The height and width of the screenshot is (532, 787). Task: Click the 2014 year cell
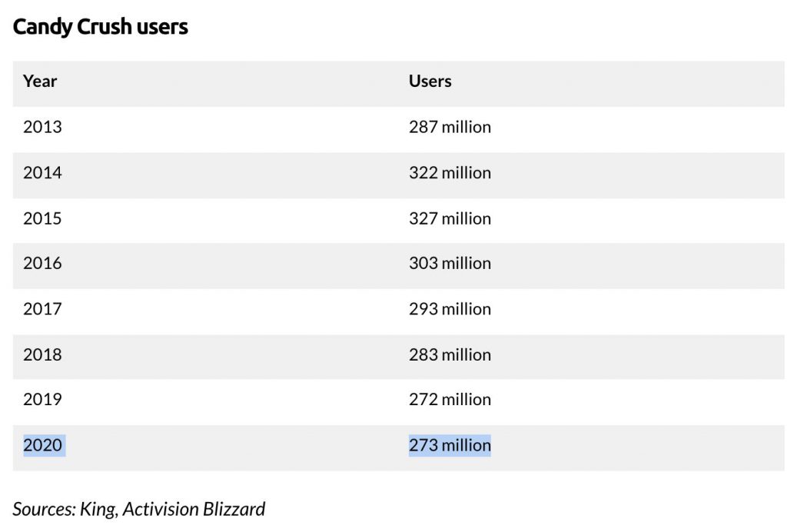[x=43, y=172]
